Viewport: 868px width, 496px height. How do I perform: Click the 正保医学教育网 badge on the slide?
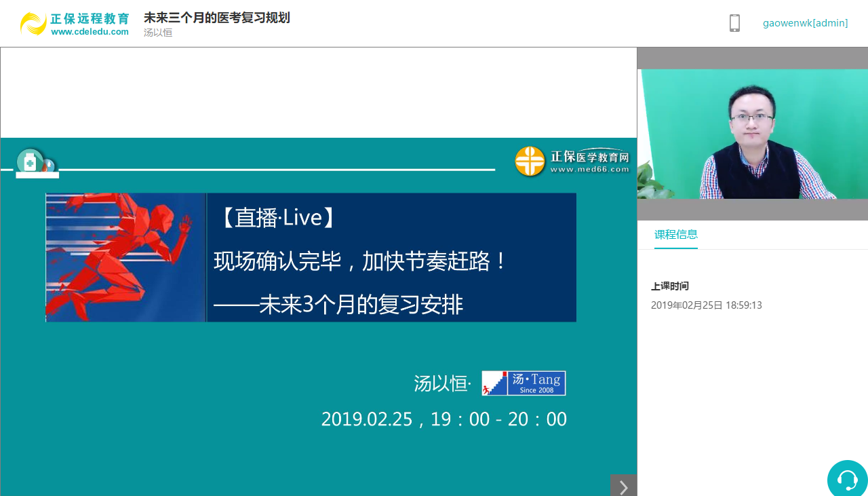pyautogui.click(x=572, y=161)
